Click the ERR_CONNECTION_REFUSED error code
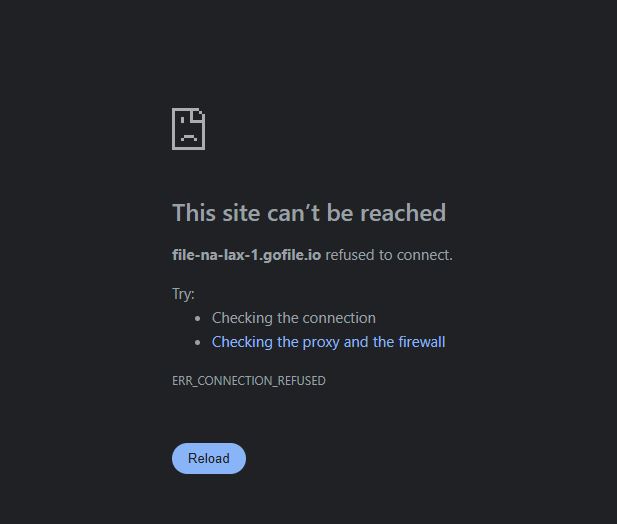 [x=249, y=381]
